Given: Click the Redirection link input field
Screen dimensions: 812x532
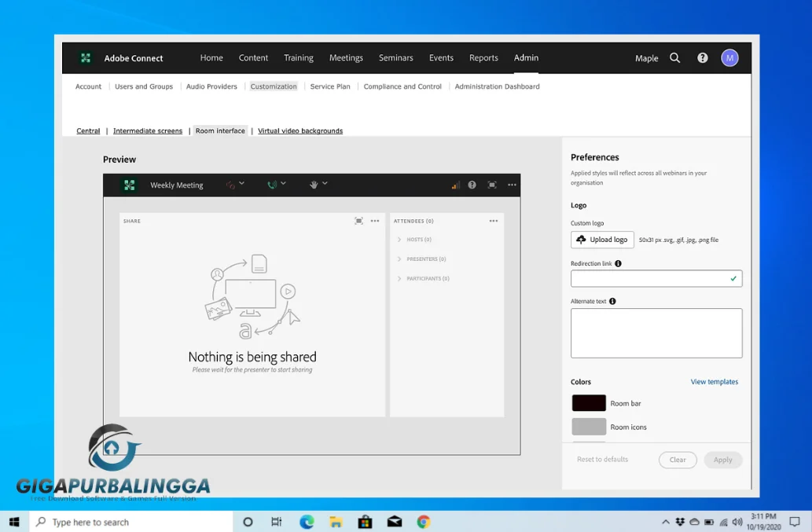Looking at the screenshot, I should click(x=656, y=278).
